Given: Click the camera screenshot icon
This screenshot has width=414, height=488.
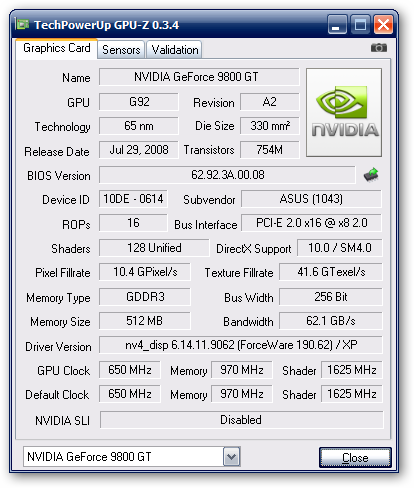Looking at the screenshot, I should (x=379, y=48).
